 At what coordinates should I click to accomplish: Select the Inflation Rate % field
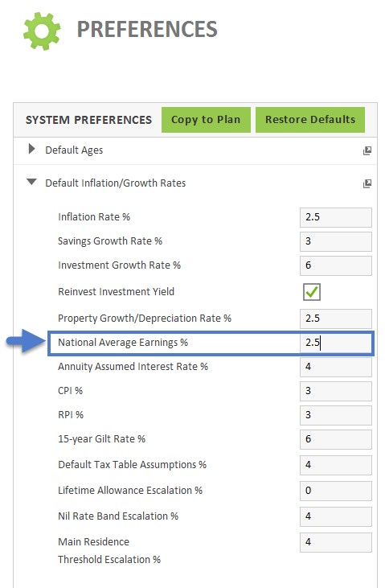click(x=335, y=217)
